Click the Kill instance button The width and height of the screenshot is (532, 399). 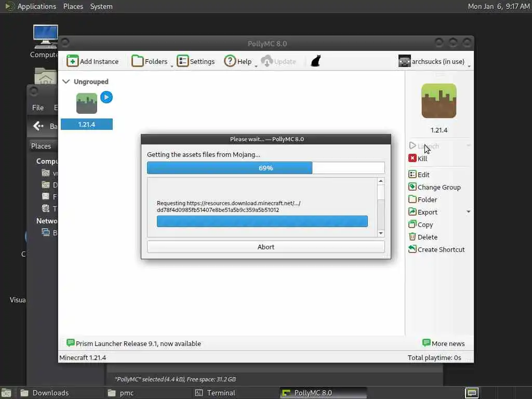coord(418,158)
